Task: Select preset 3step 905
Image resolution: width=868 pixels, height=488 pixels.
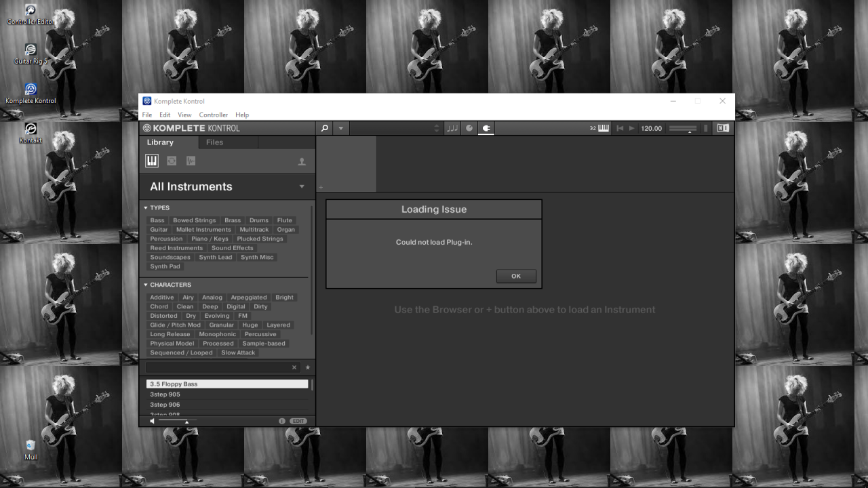Action: tap(227, 394)
